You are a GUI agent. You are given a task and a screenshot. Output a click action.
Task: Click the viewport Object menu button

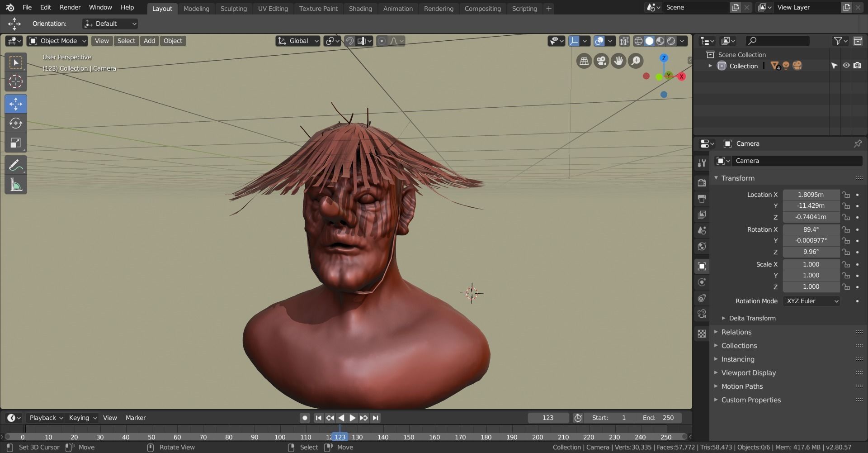(x=173, y=41)
